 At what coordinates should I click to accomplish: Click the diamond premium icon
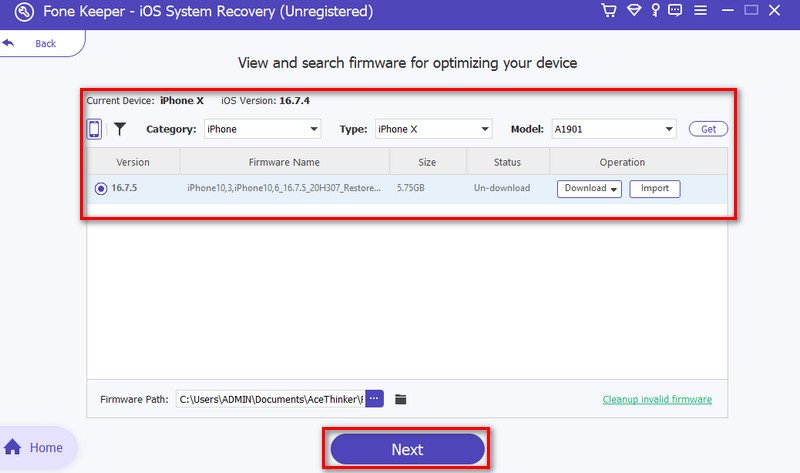(634, 11)
